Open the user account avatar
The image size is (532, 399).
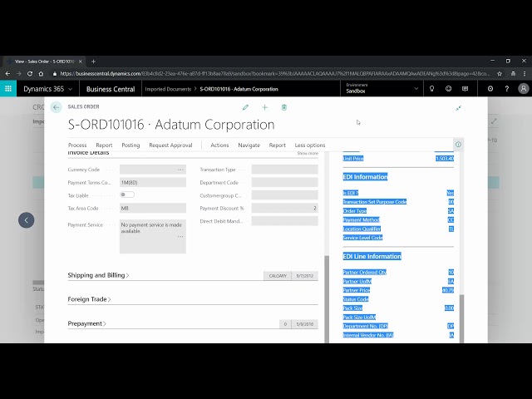[523, 89]
